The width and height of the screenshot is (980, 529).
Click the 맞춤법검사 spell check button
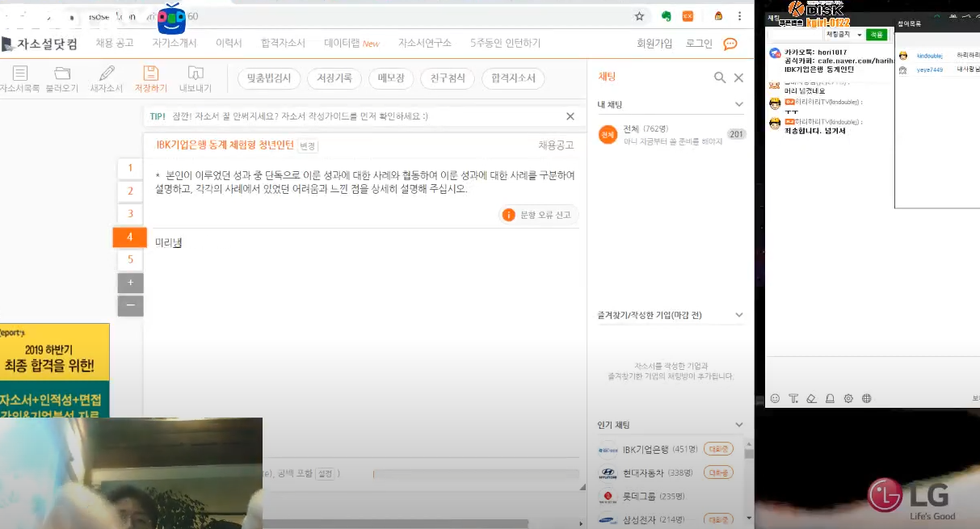pyautogui.click(x=269, y=78)
